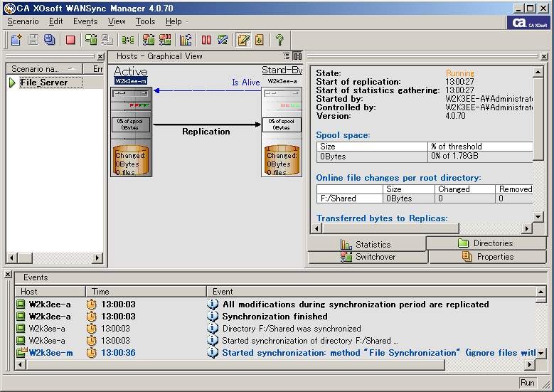554x392 pixels.
Task: Open the Scenario menu
Action: click(23, 21)
